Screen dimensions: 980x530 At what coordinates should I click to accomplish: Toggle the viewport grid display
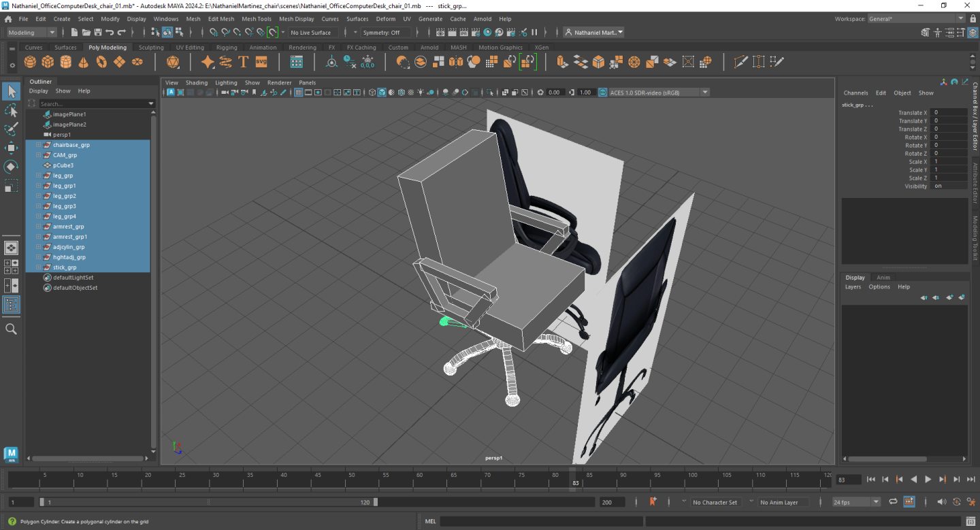point(299,93)
